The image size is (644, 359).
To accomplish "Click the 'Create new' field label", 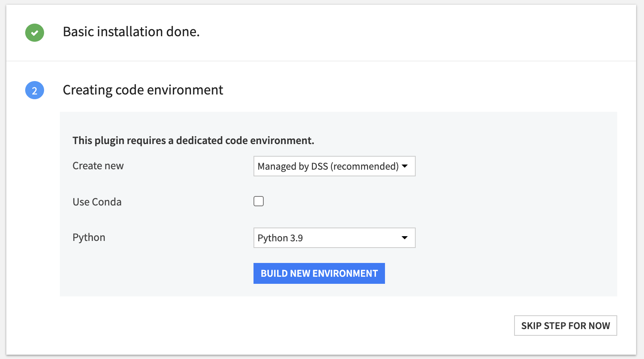I will [x=98, y=166].
